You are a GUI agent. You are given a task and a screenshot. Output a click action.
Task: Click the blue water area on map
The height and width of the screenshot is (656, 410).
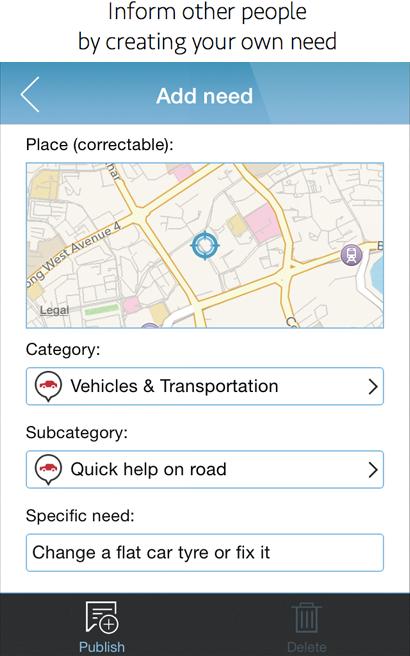pyautogui.click(x=377, y=272)
